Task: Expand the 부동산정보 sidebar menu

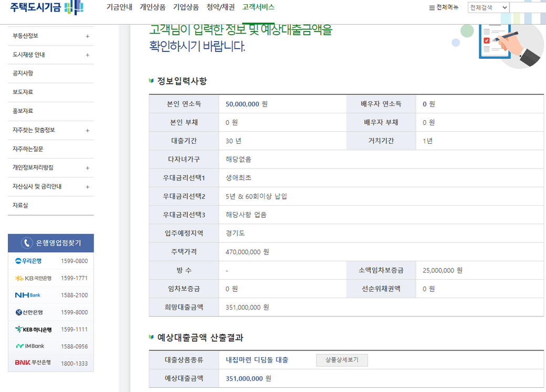Action: [87, 36]
